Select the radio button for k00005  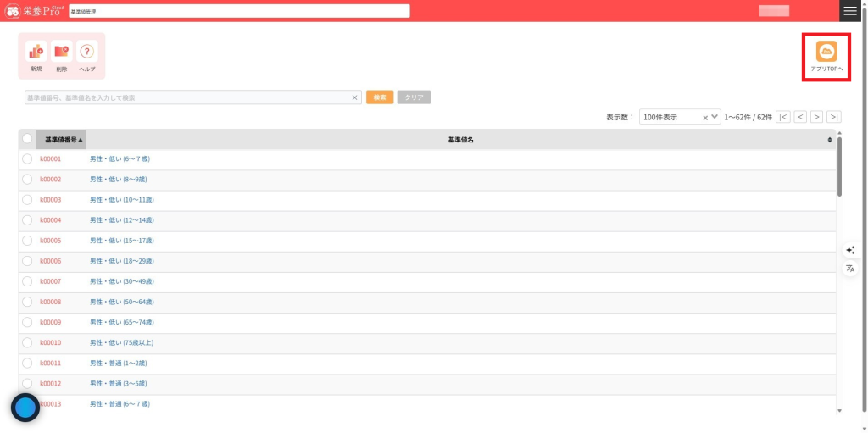click(x=27, y=241)
